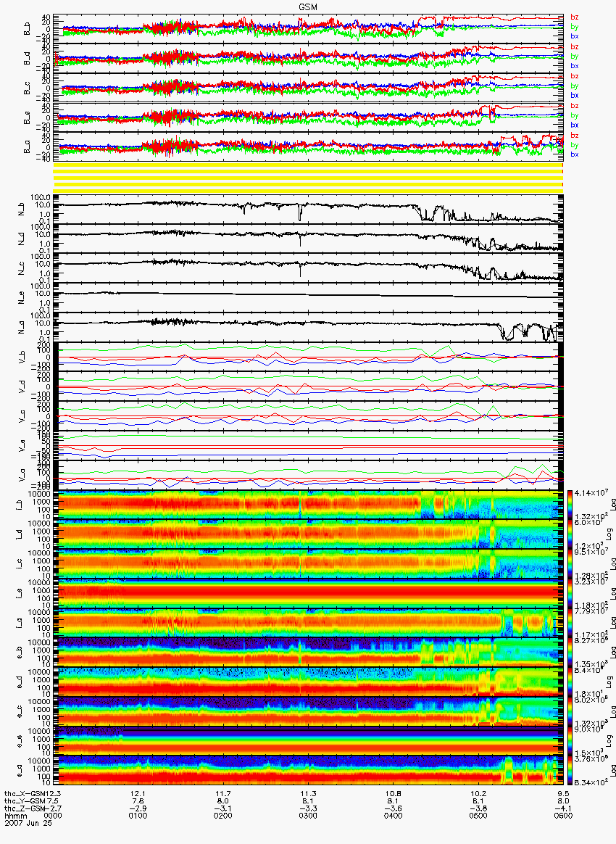The height and width of the screenshot is (844, 616).
Task: Click the X-GSM value 10.8
Action: [x=394, y=795]
